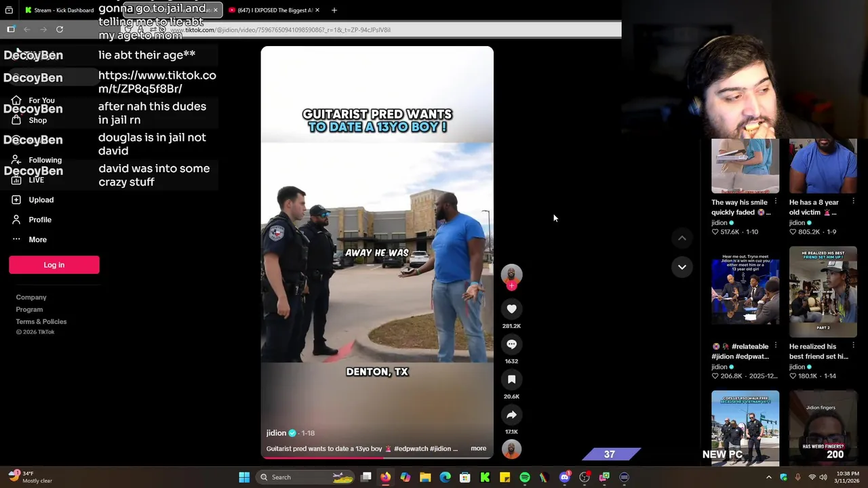Open 'He has a 8 year old victim' thumbnail
This screenshot has height=488, width=868.
(823, 166)
